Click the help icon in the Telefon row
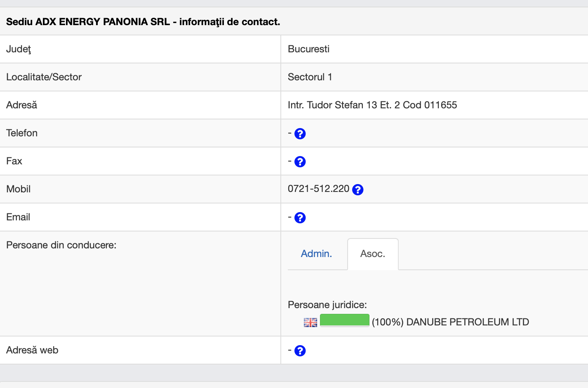Viewport: 588px width, 388px height. coord(300,134)
